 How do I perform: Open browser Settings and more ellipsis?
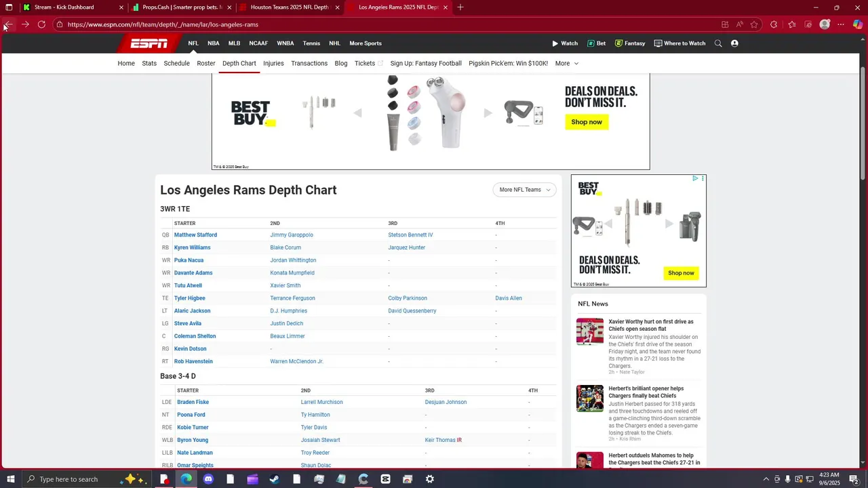point(841,24)
